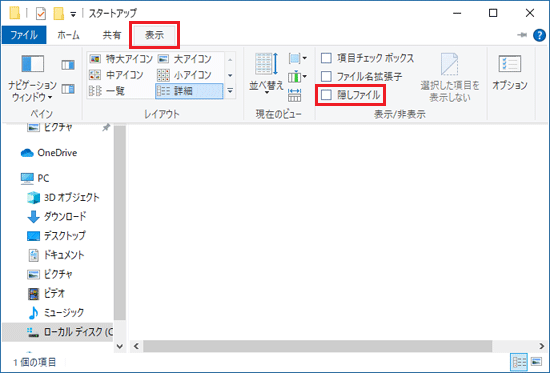
Task: Click horizontal scrollbar right arrow
Action: coord(542,347)
